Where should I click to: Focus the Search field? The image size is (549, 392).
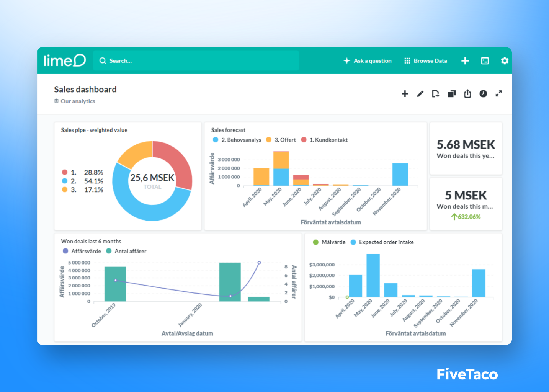[x=196, y=60]
